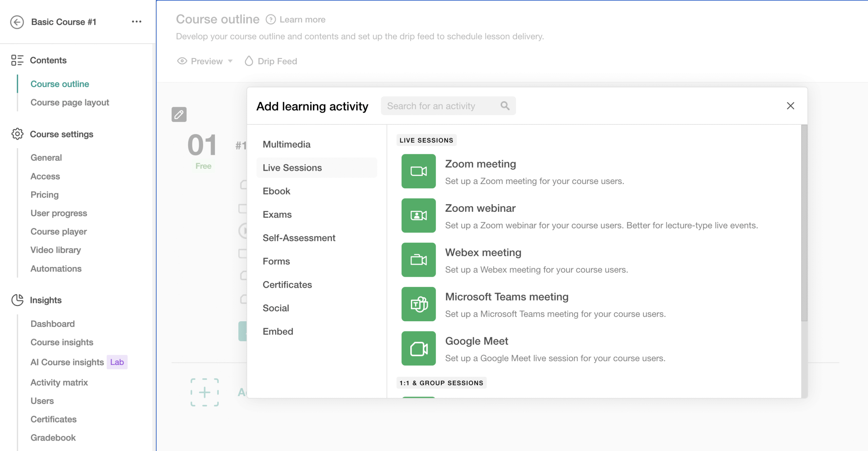The image size is (868, 451).
Task: Click the activity list vertical scrollbar
Action: (804, 224)
